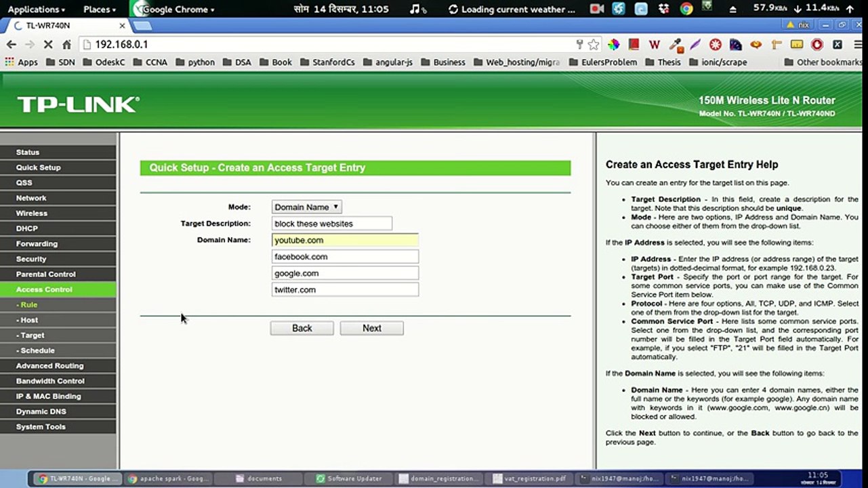
Task: Open the Mode dropdown showing Domain Name
Action: (306, 207)
